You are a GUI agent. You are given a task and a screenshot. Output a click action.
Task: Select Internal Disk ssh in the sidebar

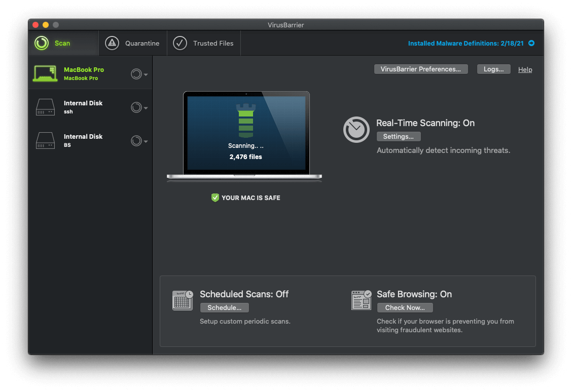90,107
